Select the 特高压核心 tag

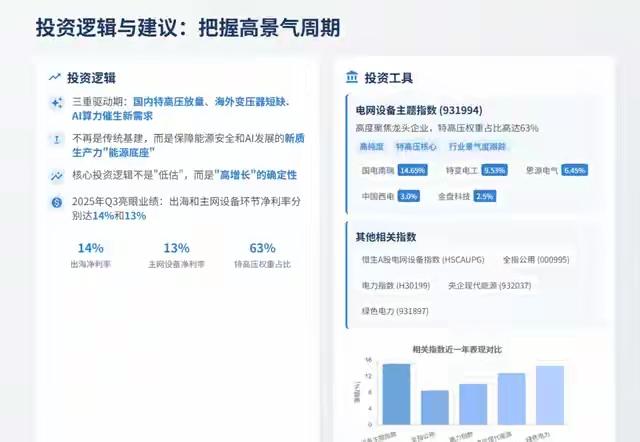(x=416, y=147)
